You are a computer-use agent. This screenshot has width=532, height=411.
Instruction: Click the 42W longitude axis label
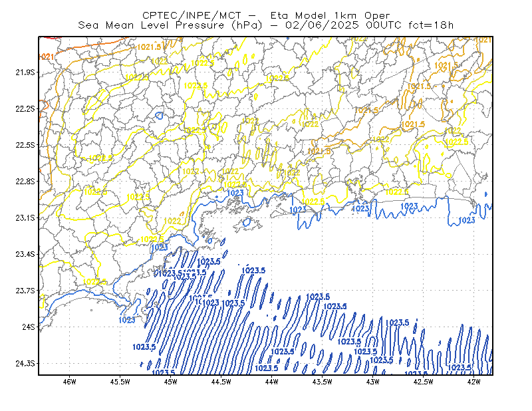pyautogui.click(x=474, y=382)
